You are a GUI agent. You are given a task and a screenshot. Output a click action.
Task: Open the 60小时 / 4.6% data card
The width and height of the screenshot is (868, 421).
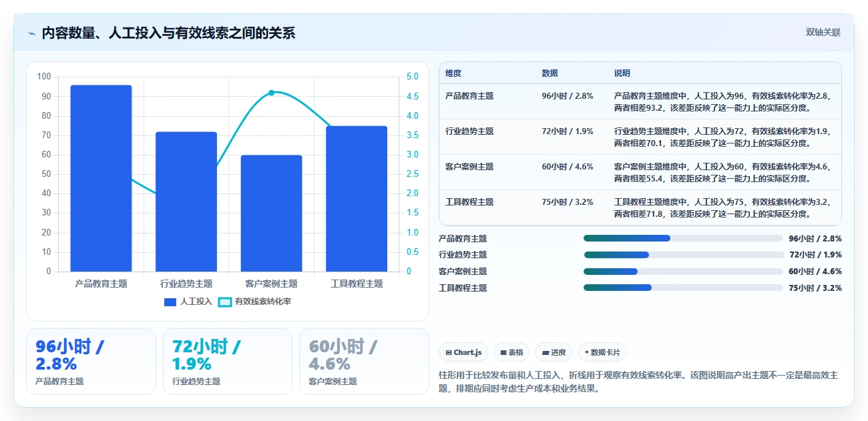(364, 362)
